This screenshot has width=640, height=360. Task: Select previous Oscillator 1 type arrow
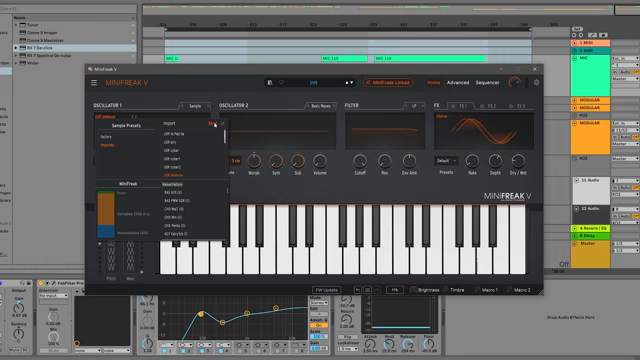coord(182,106)
